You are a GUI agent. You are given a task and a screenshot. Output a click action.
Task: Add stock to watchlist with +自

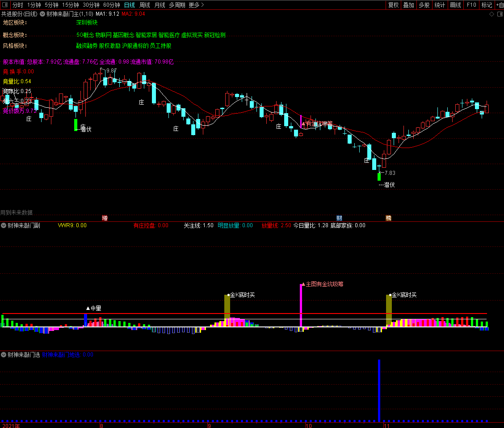[x=499, y=5]
